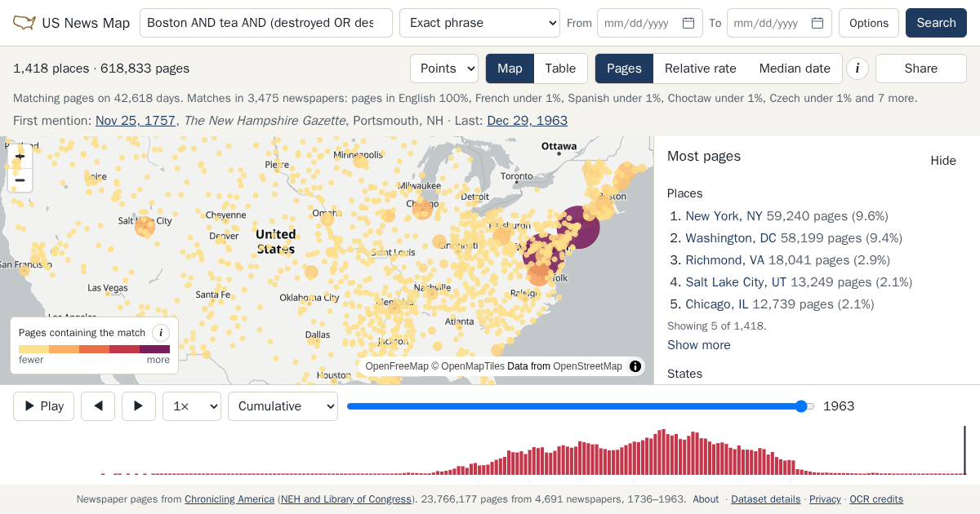This screenshot has width=980, height=514.
Task: Click the tallest bar in timeline histogram
Action: [663, 452]
